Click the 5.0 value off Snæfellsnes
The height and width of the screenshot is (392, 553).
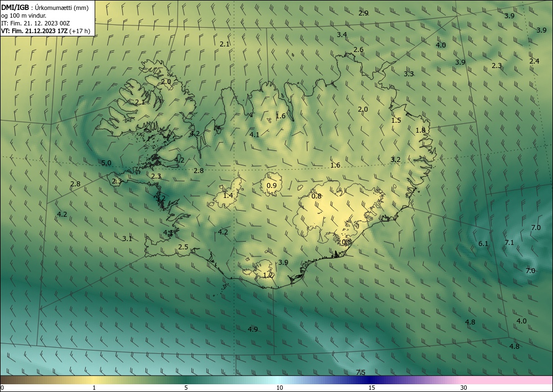click(106, 163)
